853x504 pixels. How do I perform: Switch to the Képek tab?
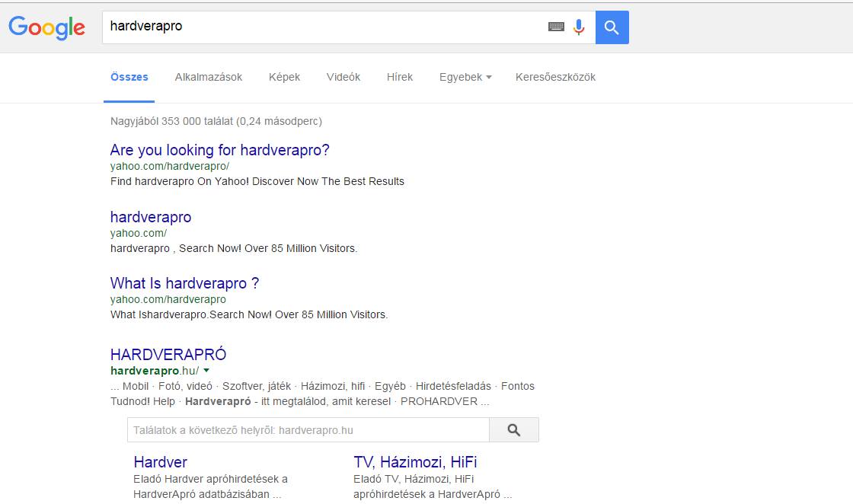pyautogui.click(x=285, y=77)
